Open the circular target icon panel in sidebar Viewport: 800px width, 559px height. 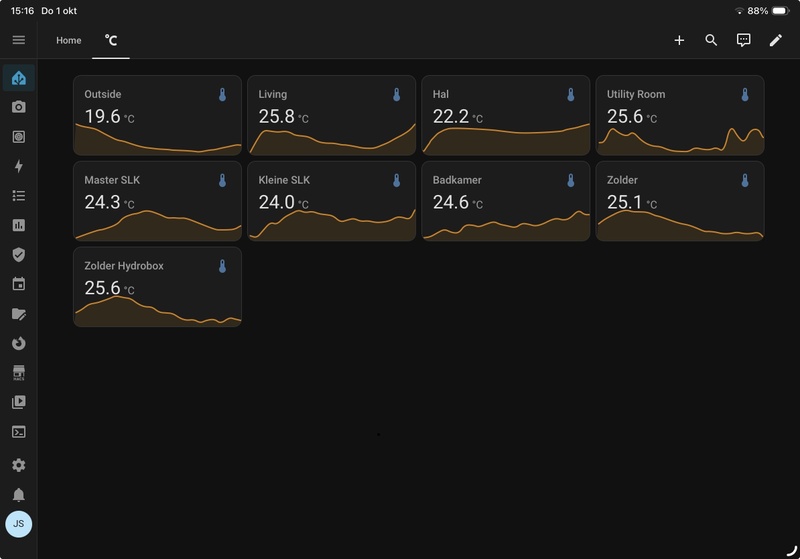[x=19, y=137]
